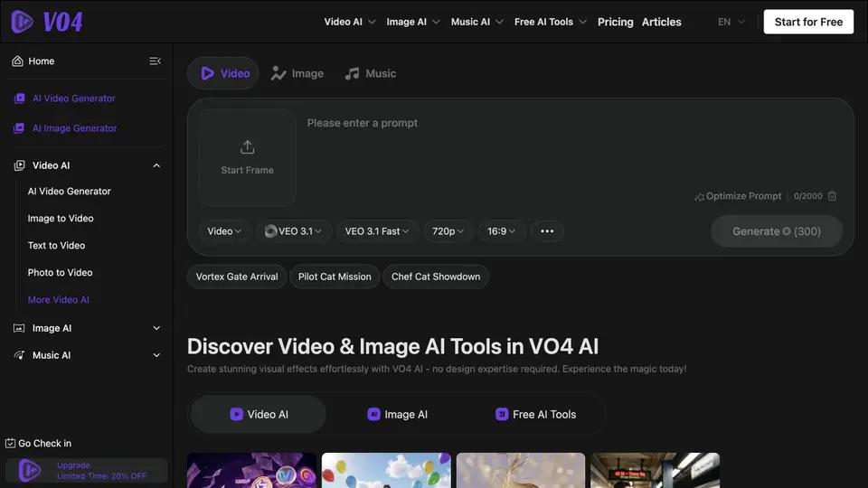Click the VO4 logo icon
Viewport: 868px width, 488px height.
coord(22,22)
